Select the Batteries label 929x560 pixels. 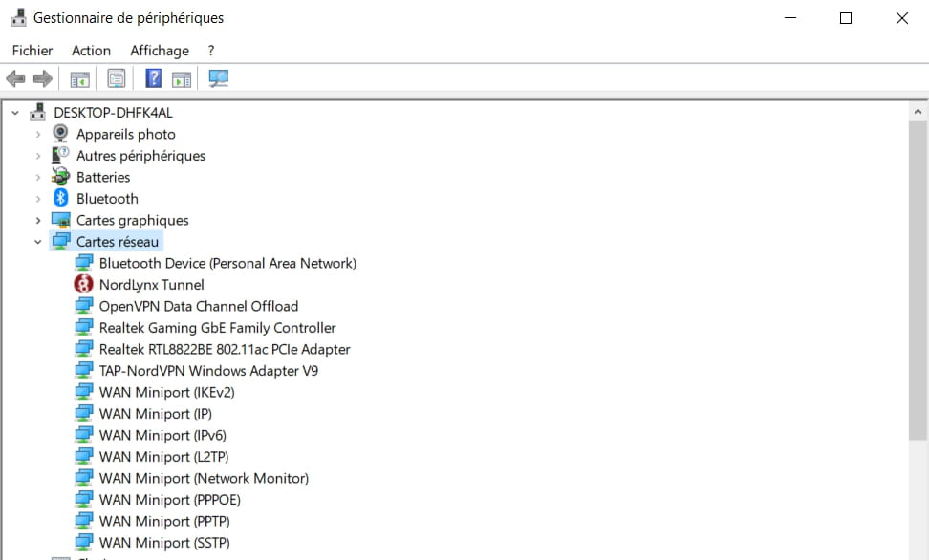pos(103,177)
